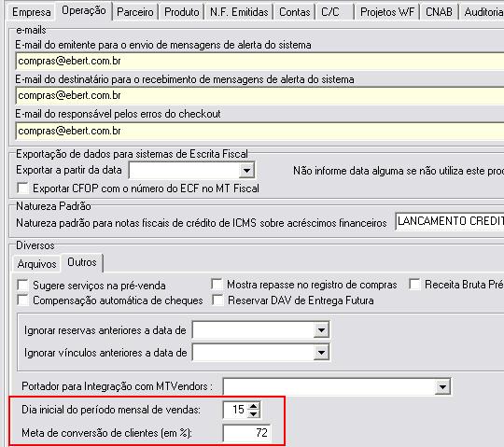Enable Exportar CFOP com número do ECF
The width and height of the screenshot is (504, 447).
tap(22, 189)
